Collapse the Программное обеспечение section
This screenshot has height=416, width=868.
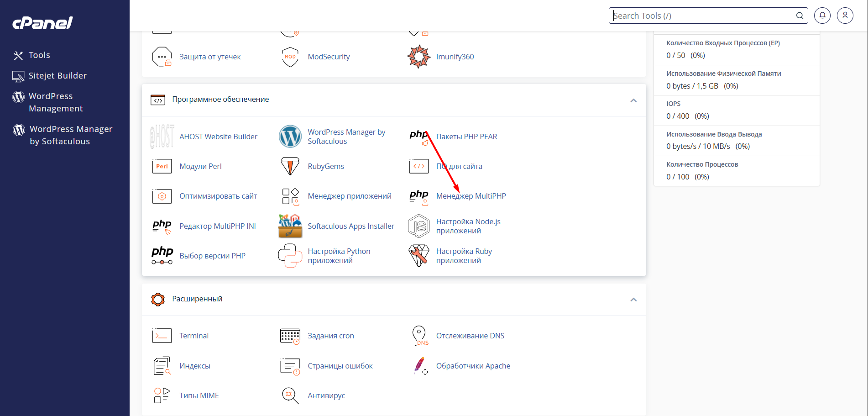(633, 100)
